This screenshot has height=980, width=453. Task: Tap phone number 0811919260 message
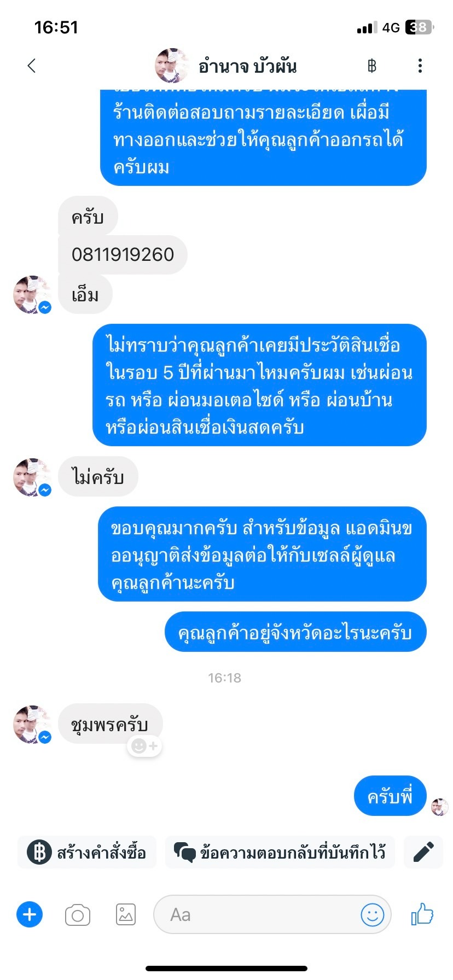123,254
